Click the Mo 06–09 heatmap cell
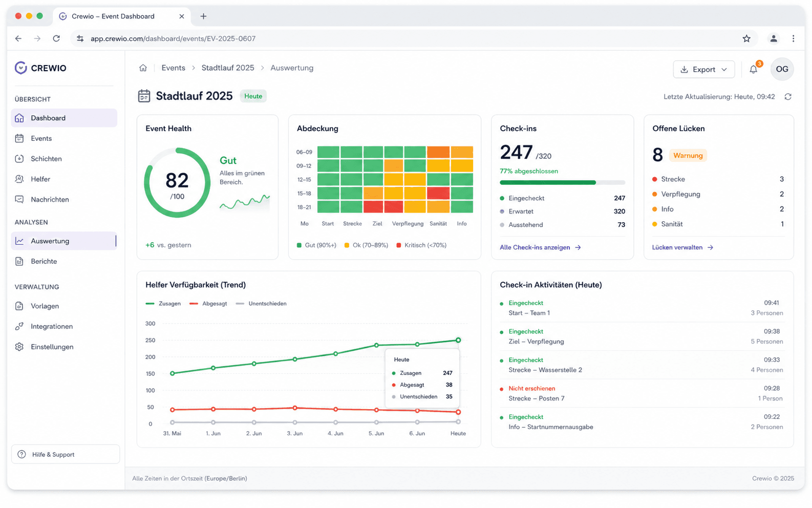Viewport: 812px width, 508px height. pyautogui.click(x=328, y=152)
